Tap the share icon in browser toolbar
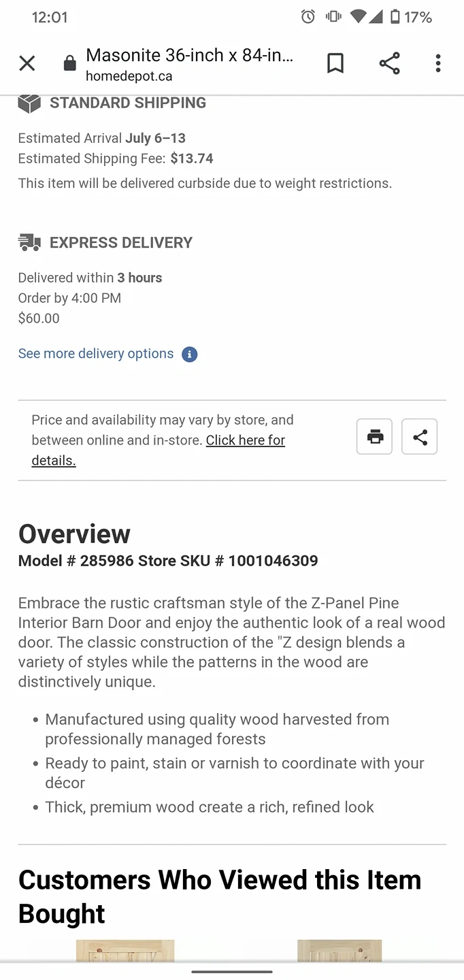 [x=389, y=63]
